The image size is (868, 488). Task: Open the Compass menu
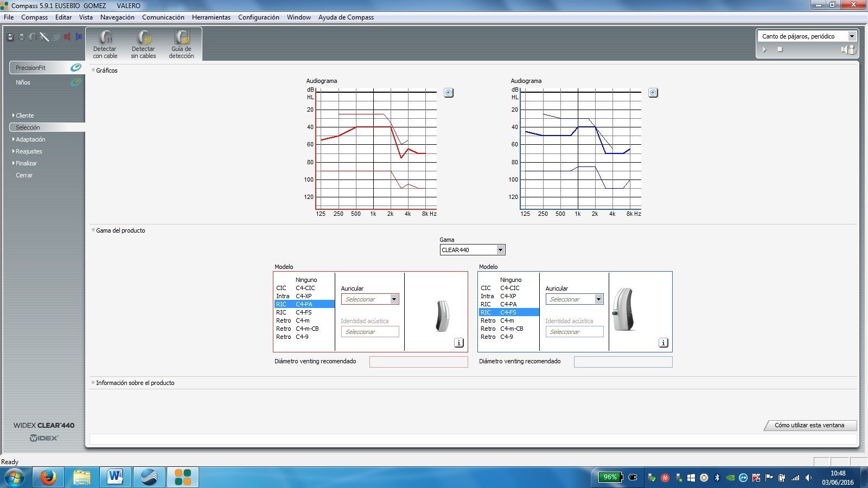pyautogui.click(x=34, y=17)
